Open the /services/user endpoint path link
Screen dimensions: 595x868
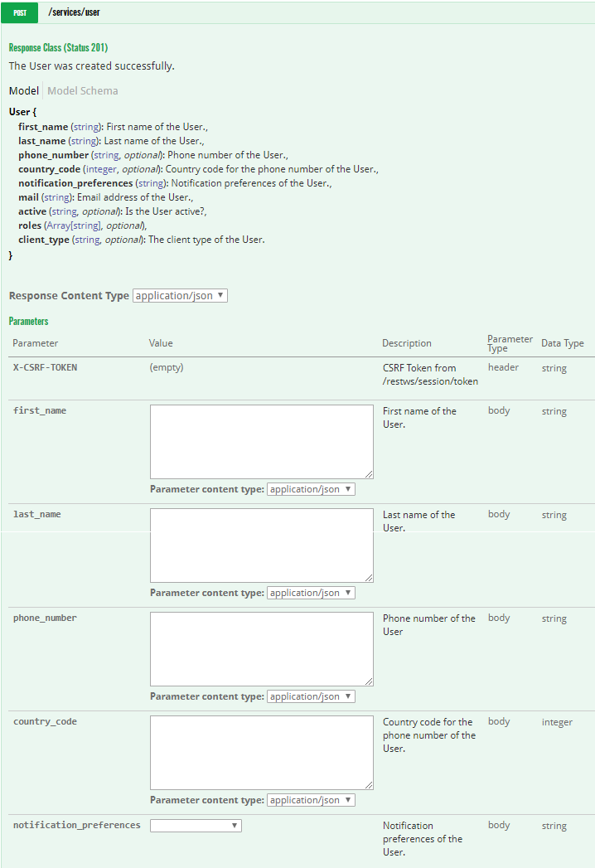click(x=75, y=12)
